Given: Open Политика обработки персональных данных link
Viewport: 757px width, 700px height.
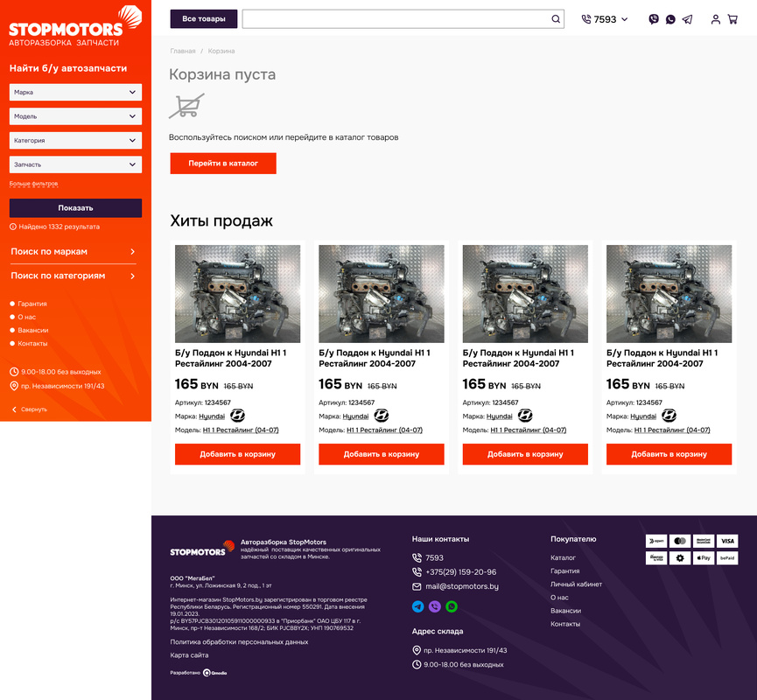Looking at the screenshot, I should pyautogui.click(x=239, y=642).
